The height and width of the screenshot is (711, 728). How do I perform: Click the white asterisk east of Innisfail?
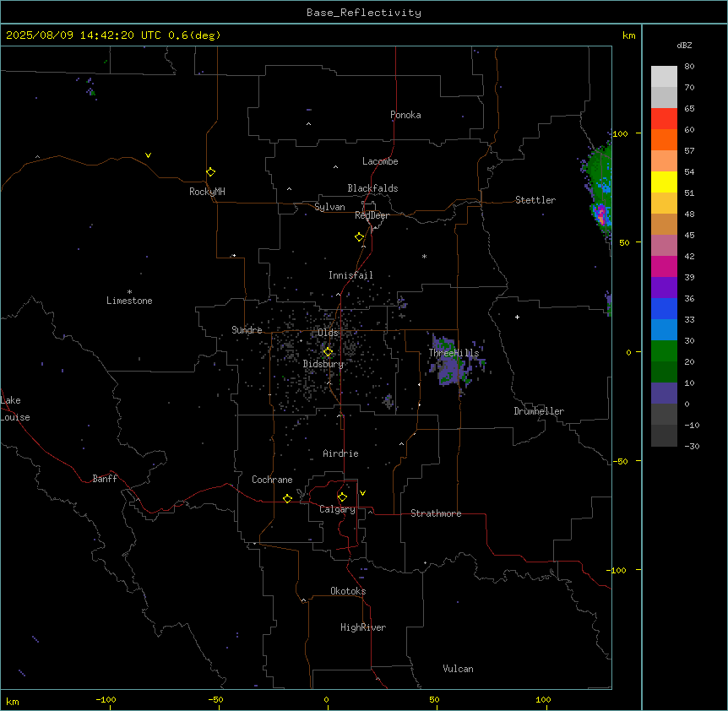[424, 256]
